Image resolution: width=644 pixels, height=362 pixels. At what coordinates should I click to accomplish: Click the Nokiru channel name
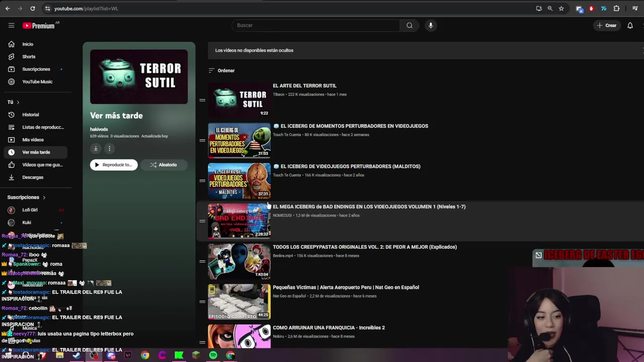tap(278, 336)
